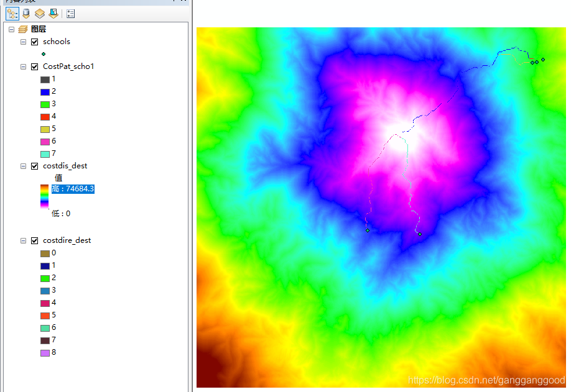The height and width of the screenshot is (392, 571).
Task: Click CostPat_scho1 aqua swatch for value 7
Action: (x=45, y=154)
